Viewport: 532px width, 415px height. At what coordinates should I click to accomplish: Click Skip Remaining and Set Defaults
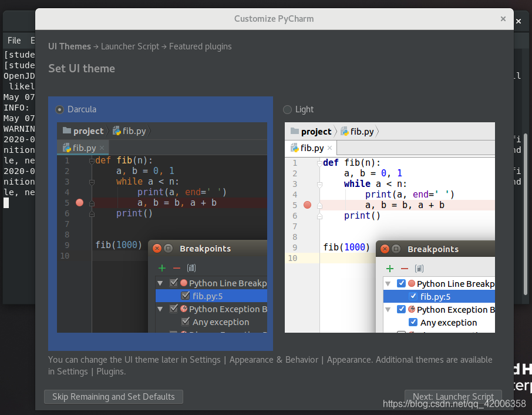pos(114,397)
